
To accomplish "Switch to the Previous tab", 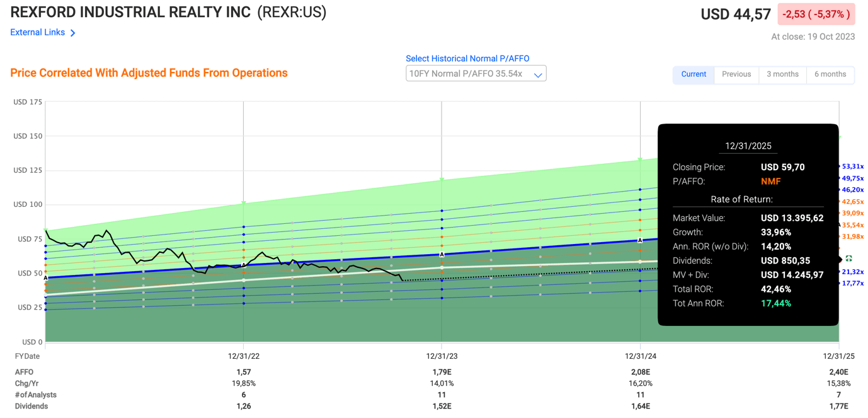I will coord(736,74).
